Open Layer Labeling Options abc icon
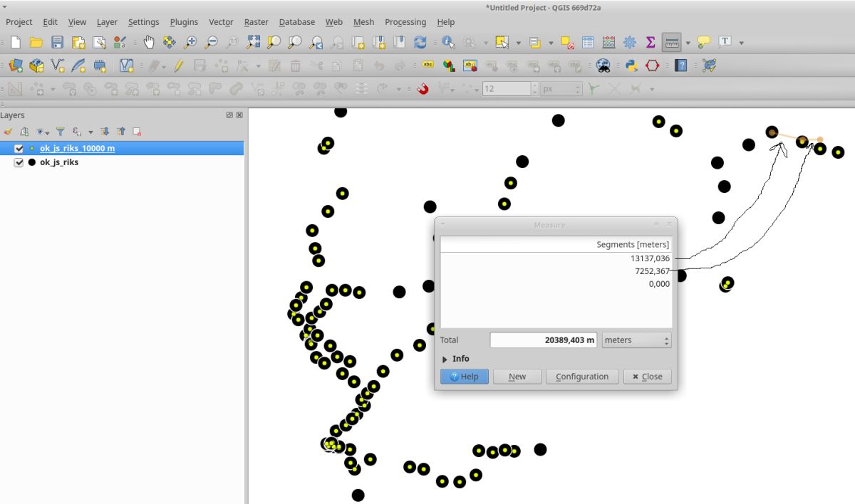Screen dimensions: 855x504 point(428,65)
